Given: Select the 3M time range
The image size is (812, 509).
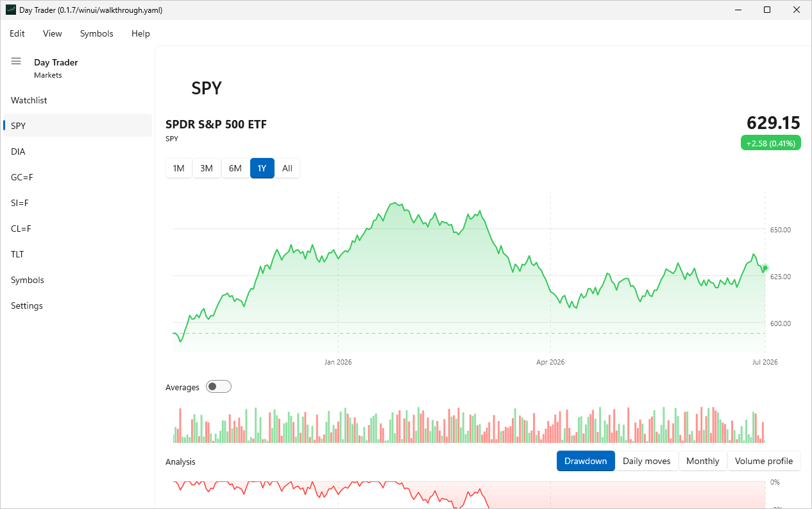Looking at the screenshot, I should point(207,168).
